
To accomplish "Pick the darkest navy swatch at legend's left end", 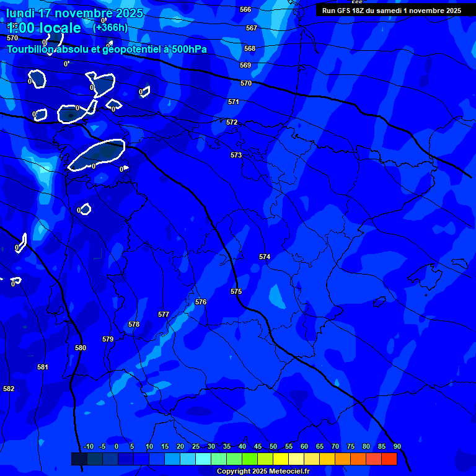I will click(x=79, y=459).
